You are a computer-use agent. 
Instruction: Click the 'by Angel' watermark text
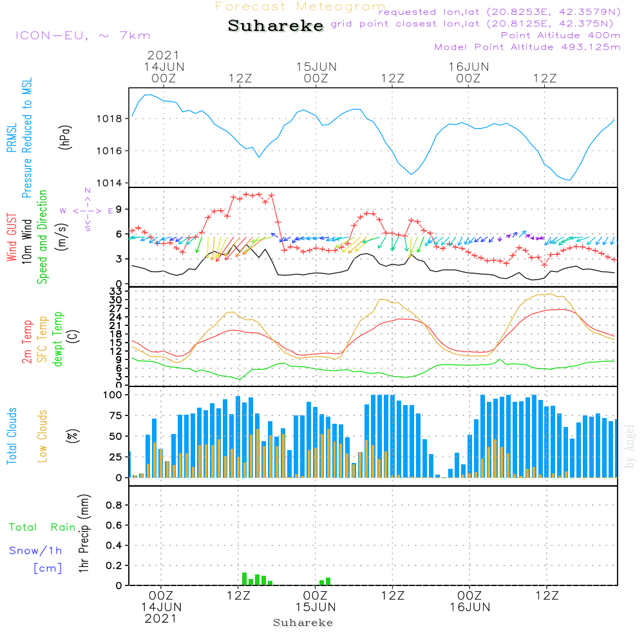coord(630,446)
